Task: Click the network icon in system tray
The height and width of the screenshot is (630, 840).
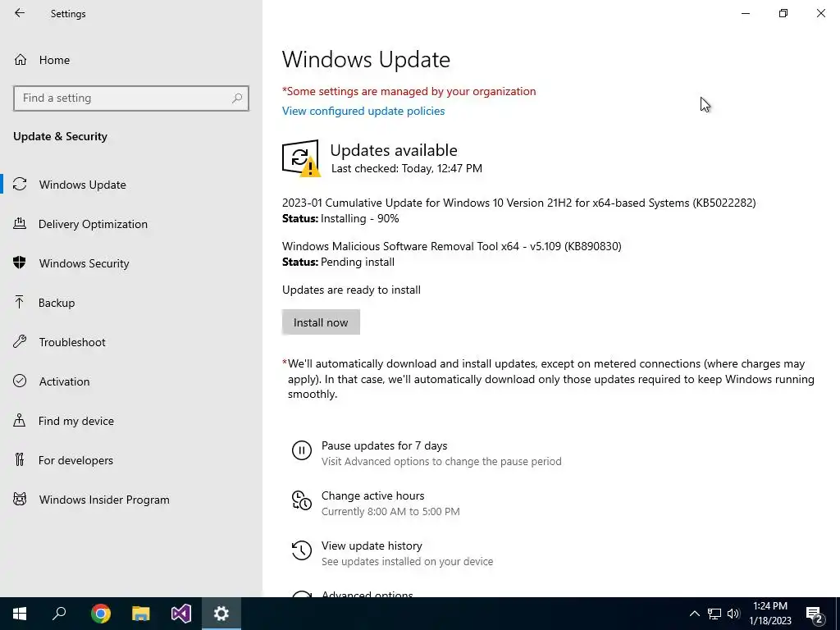Action: (x=714, y=614)
